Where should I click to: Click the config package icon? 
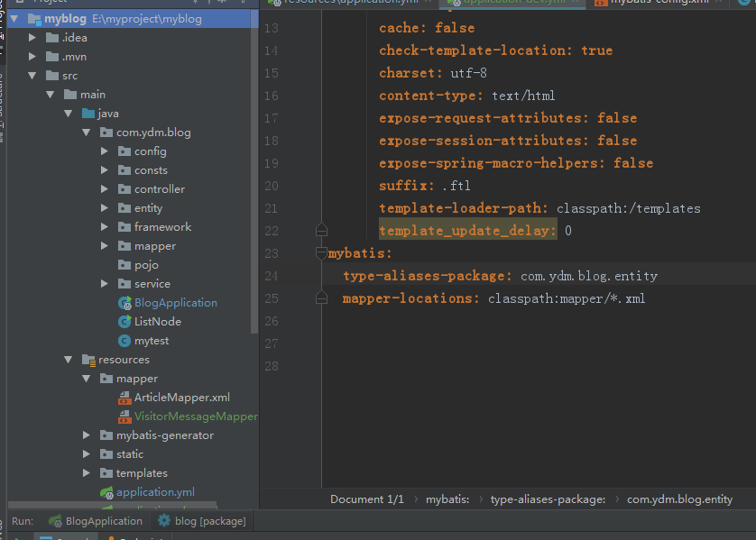pos(124,151)
